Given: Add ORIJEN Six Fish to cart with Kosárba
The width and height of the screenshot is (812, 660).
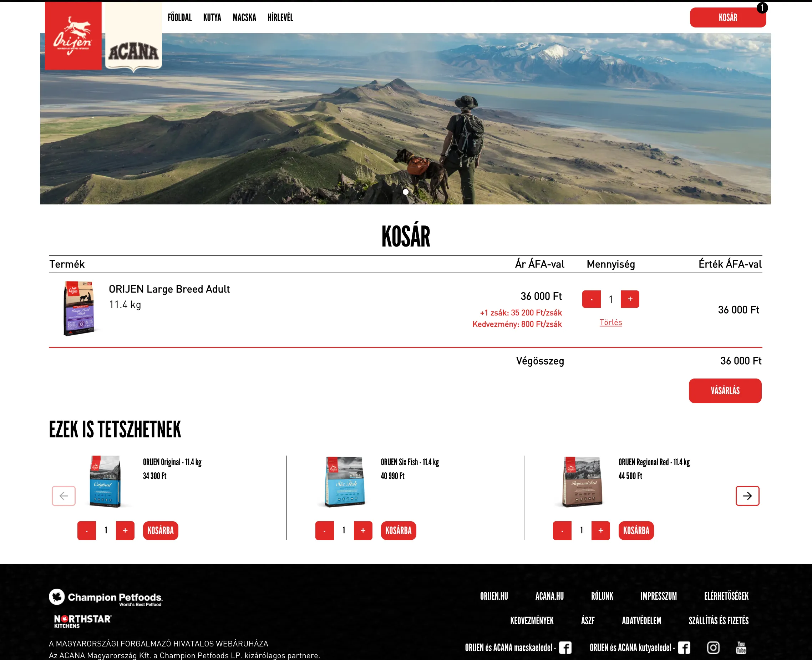Looking at the screenshot, I should click(x=399, y=531).
